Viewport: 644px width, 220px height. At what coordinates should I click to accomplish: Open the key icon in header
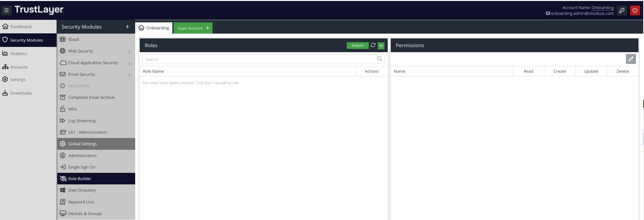[x=622, y=10]
